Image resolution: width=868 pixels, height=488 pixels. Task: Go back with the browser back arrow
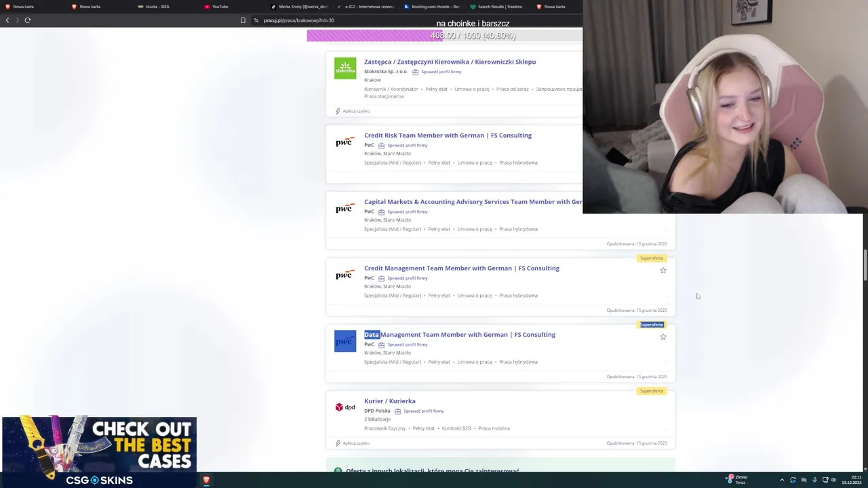tap(7, 20)
